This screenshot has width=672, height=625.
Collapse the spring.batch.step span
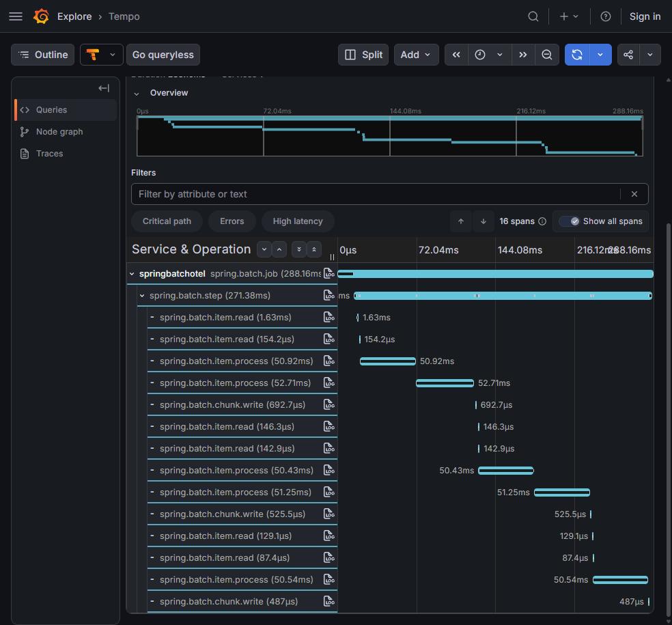point(142,296)
